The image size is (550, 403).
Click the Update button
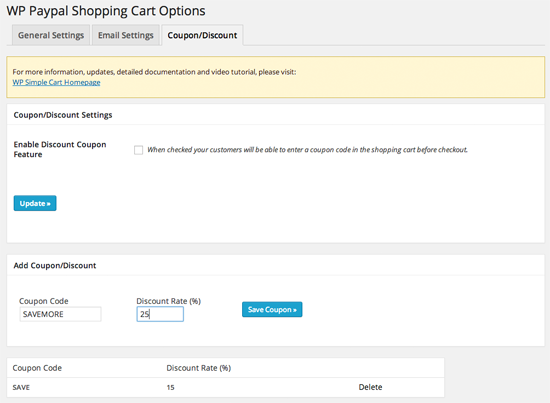[x=35, y=203]
